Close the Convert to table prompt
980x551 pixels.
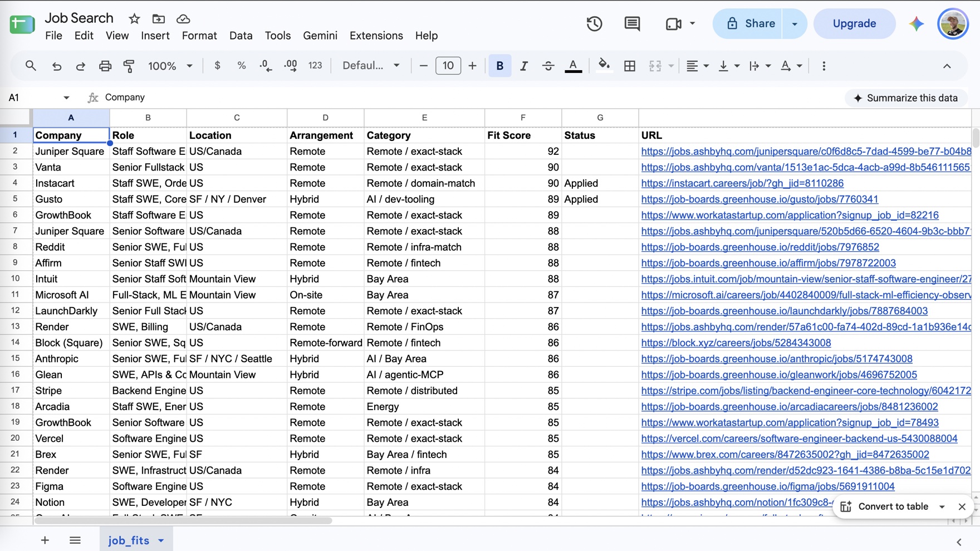pyautogui.click(x=962, y=507)
